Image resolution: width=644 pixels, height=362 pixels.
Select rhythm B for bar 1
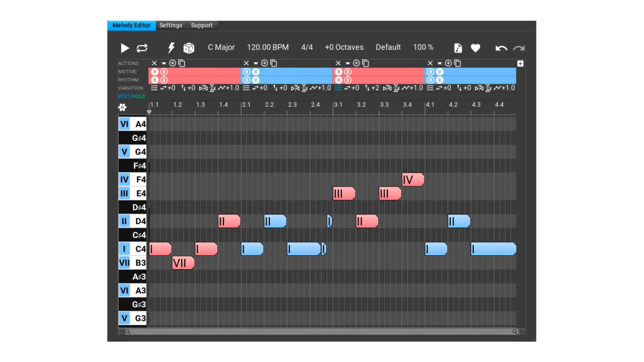point(164,80)
